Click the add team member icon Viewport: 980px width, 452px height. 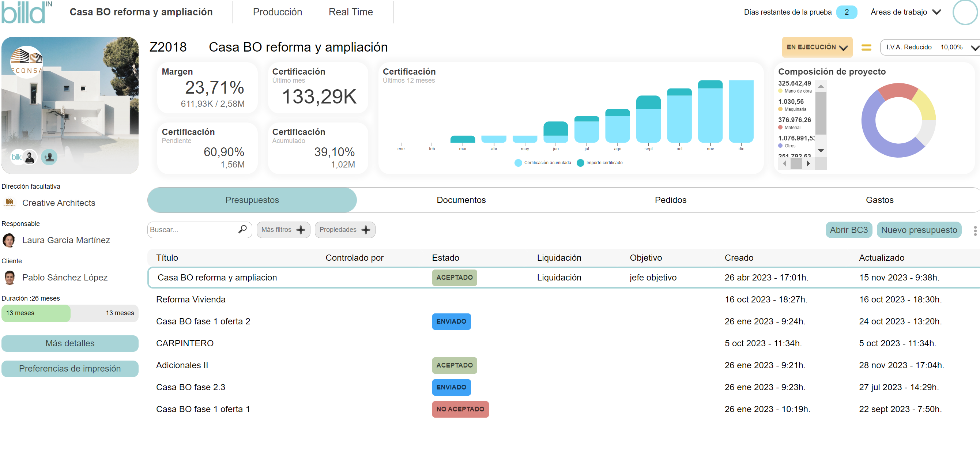pyautogui.click(x=49, y=157)
